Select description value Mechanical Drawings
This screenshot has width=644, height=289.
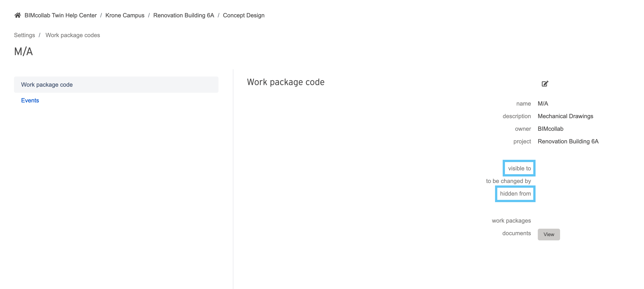coord(565,116)
